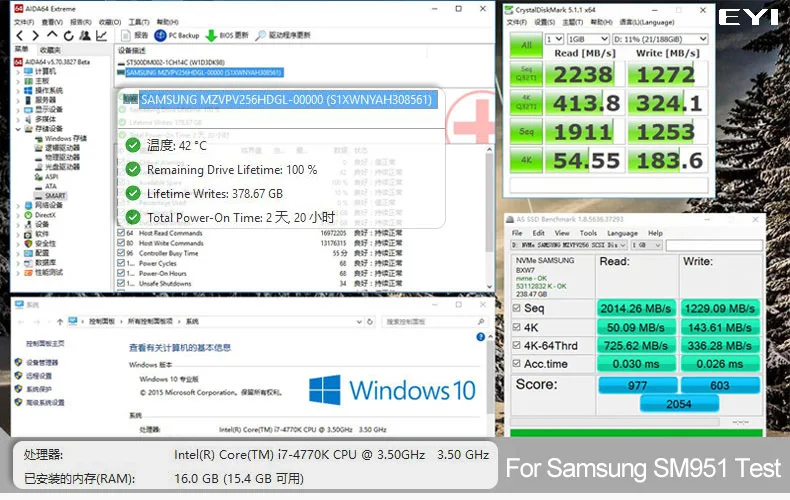Toggle the 4K-64Thrd checkbox in AS SSD

[516, 345]
